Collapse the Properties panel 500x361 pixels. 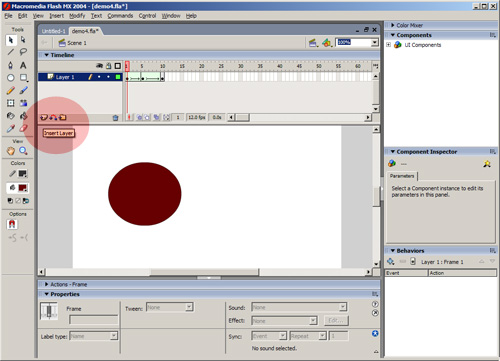(x=47, y=294)
